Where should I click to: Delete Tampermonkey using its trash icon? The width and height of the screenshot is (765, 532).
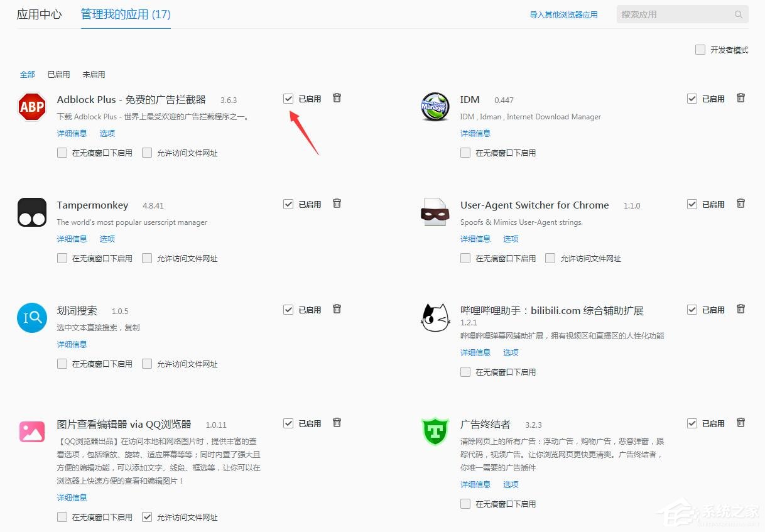pos(337,204)
